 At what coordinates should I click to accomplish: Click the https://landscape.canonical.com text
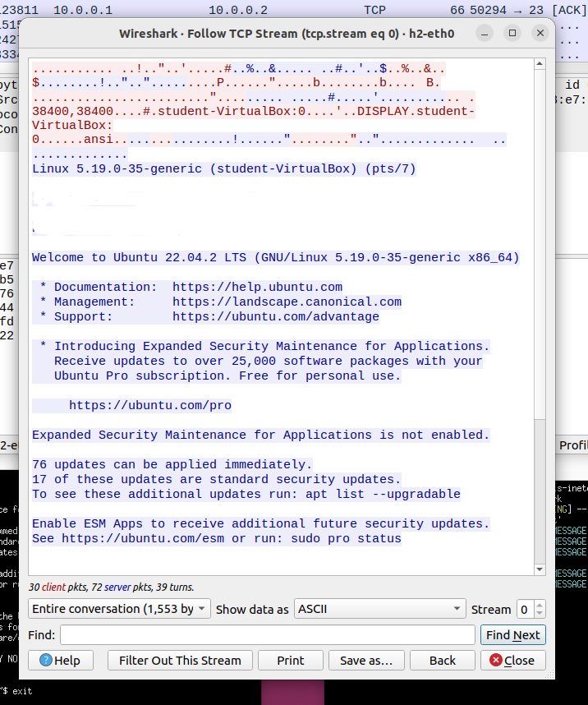click(x=287, y=302)
